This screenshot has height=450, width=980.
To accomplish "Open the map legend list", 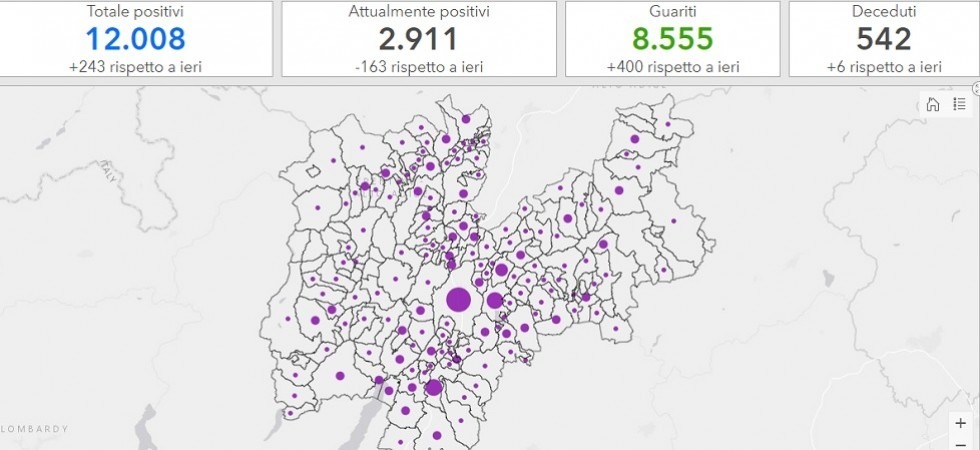I will 959,104.
